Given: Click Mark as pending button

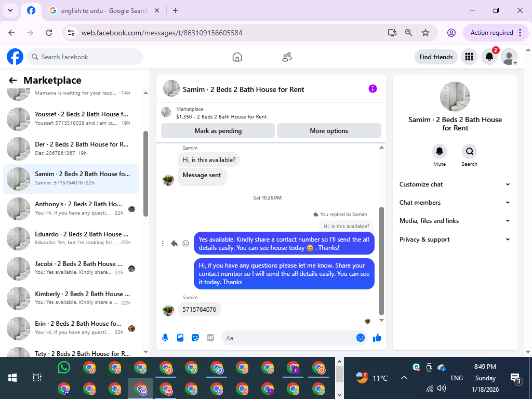Looking at the screenshot, I should coord(218,130).
